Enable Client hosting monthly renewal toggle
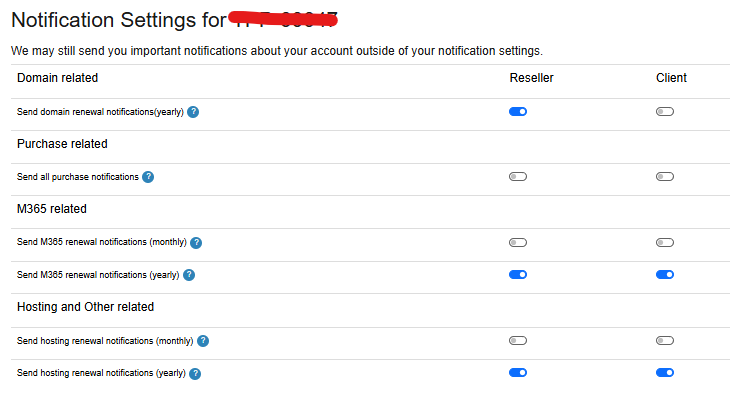The height and width of the screenshot is (405, 730). click(x=665, y=341)
